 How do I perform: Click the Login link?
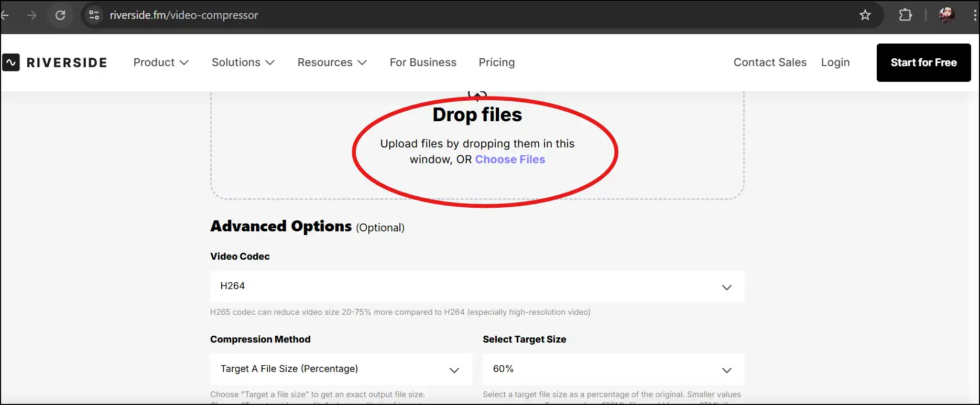point(835,62)
